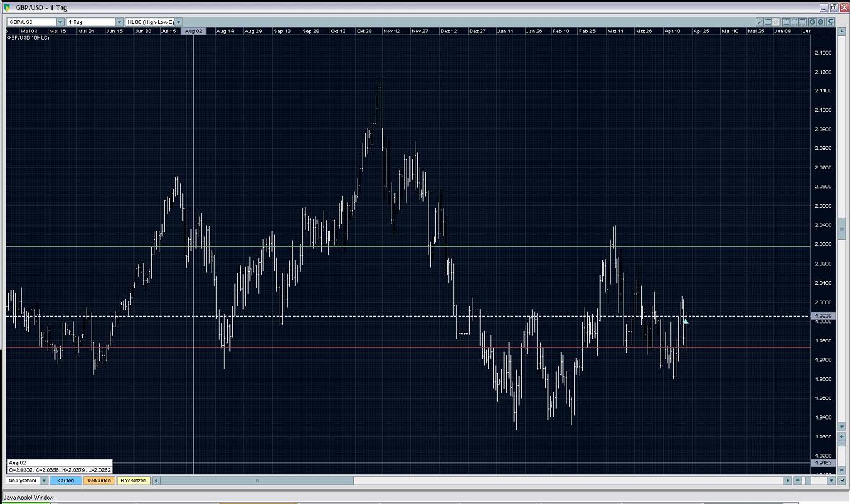Click the horizontal zoom plus button
The height and width of the screenshot is (504, 850).
(831, 480)
